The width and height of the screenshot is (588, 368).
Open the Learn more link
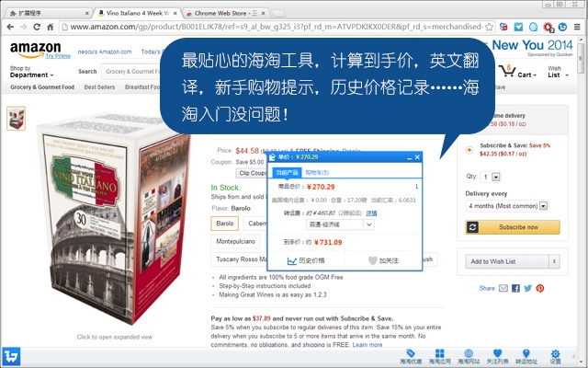coord(367,344)
